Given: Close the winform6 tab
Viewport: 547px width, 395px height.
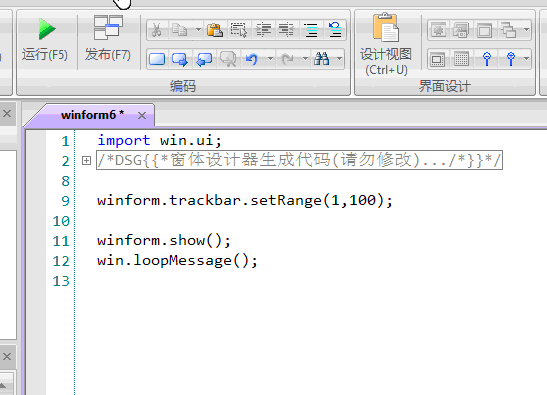Looking at the screenshot, I should pyautogui.click(x=142, y=115).
